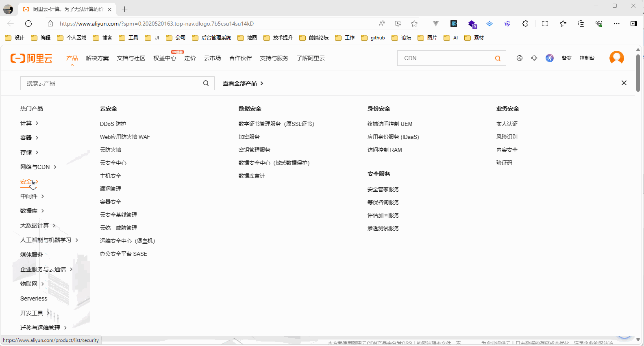Screen dimensions: 644x346
Task: Click the customer service headset icon
Action: click(534, 58)
